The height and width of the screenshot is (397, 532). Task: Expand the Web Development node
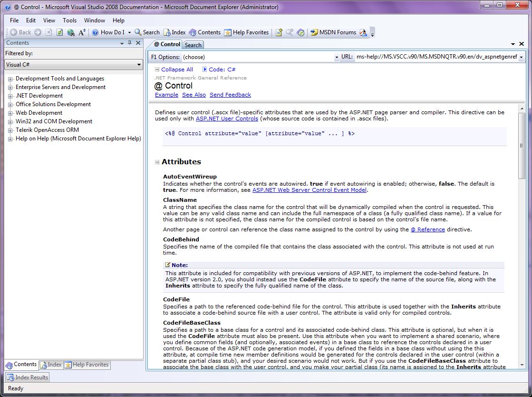(x=10, y=113)
